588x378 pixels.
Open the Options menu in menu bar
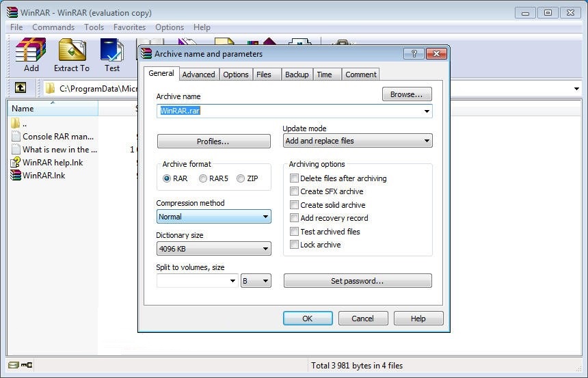(170, 27)
